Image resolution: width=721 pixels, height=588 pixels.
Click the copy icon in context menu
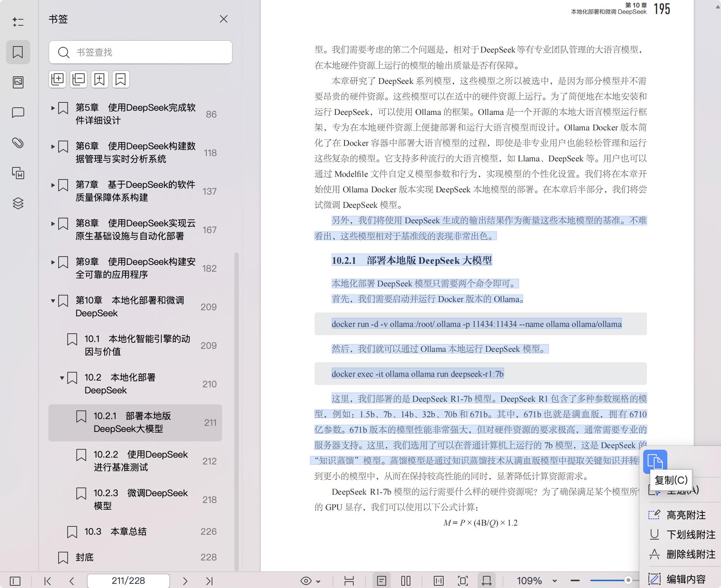click(655, 462)
